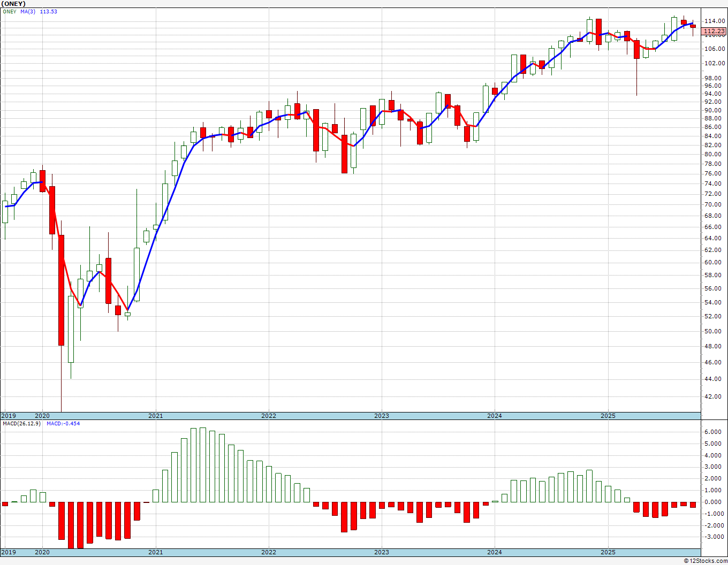The height and width of the screenshot is (565, 728).
Task: Select 2021 on the price chart time axis
Action: point(156,416)
